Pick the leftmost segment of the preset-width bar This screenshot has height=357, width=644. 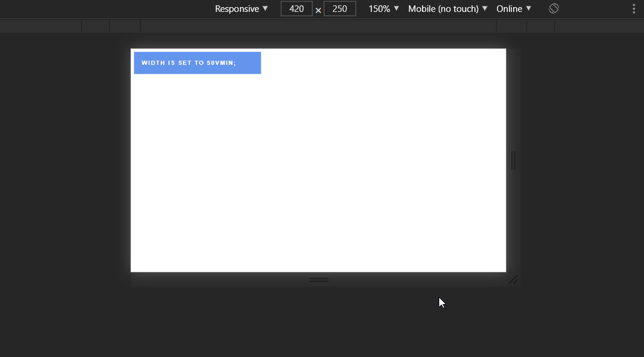(x=40, y=26)
